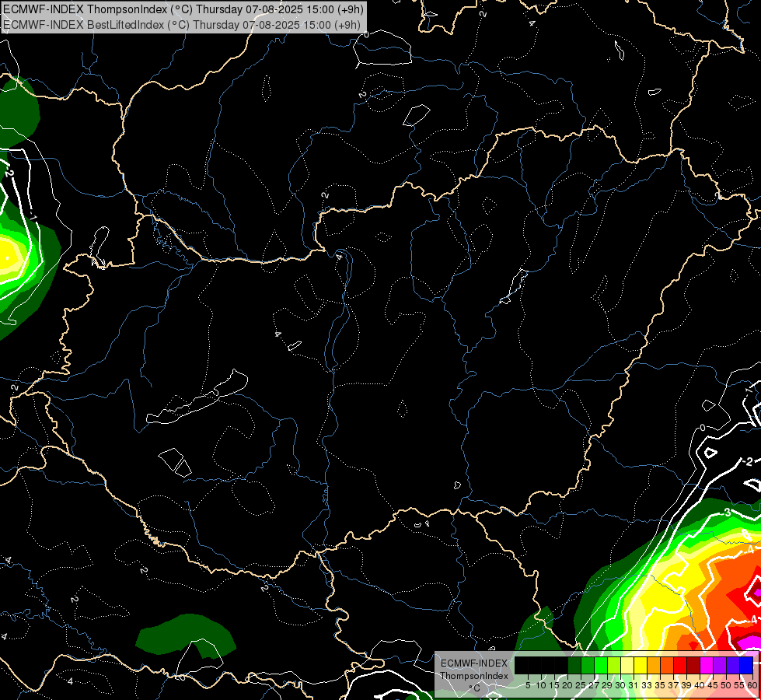Screen dimensions: 761x700
Task: Select the dark green 20–25 legend swatch
Action: coord(574,665)
